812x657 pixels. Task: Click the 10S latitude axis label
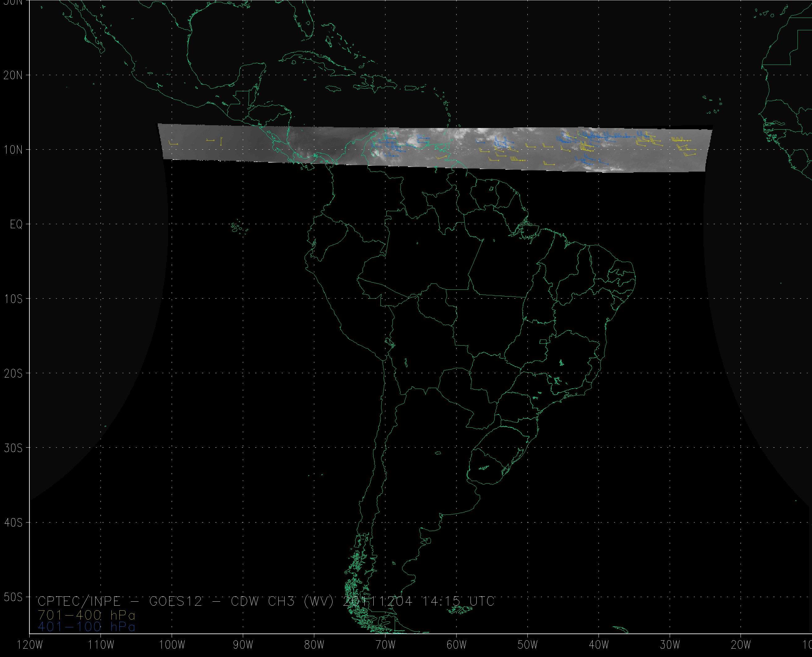pyautogui.click(x=13, y=299)
